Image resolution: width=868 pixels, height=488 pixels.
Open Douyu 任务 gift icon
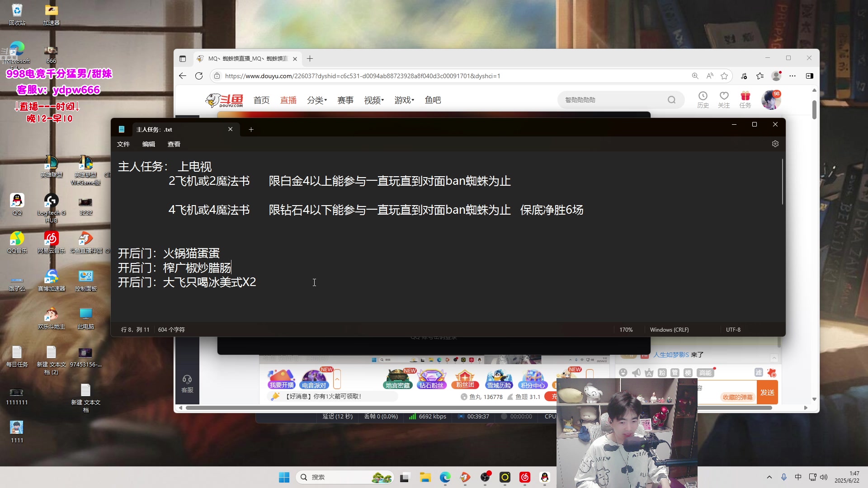pos(745,100)
